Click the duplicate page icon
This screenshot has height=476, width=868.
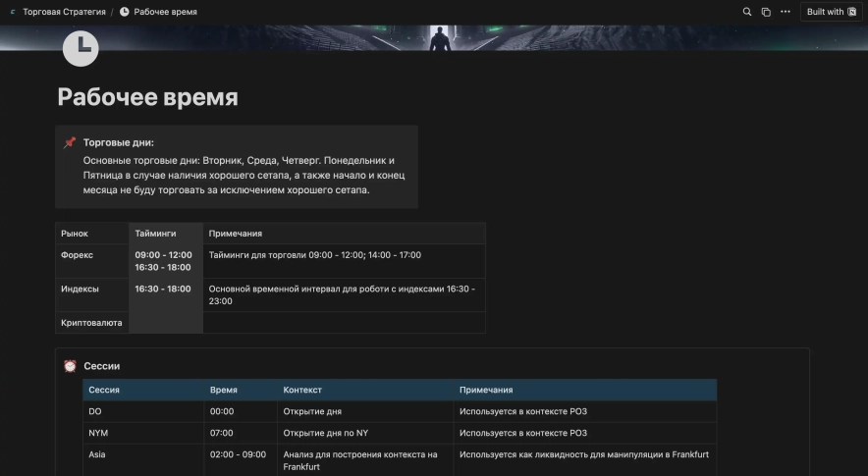(x=766, y=12)
